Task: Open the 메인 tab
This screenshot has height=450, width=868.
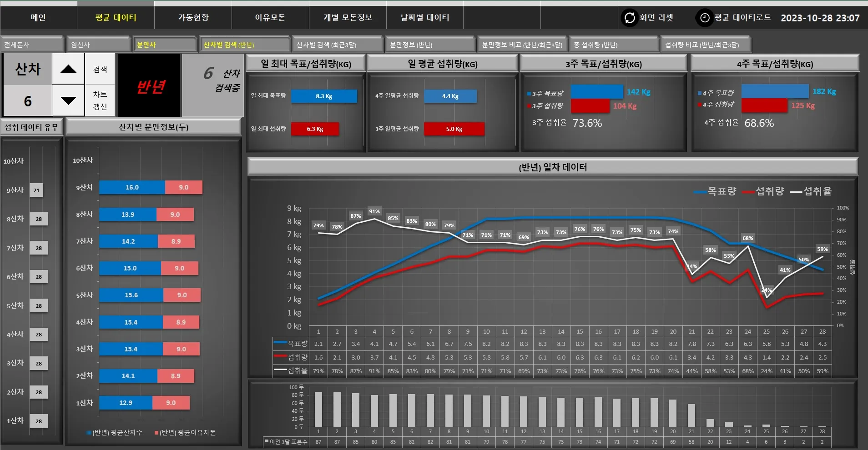Action: [x=39, y=18]
